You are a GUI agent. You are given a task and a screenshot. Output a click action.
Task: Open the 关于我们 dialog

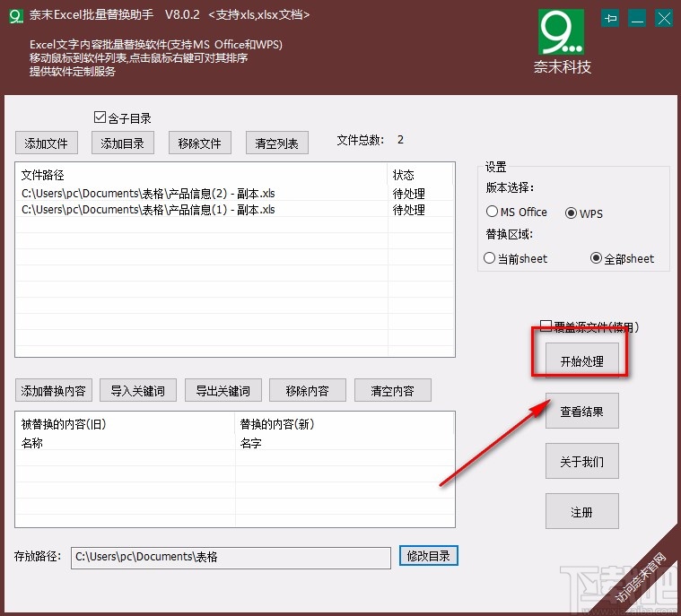(x=582, y=461)
